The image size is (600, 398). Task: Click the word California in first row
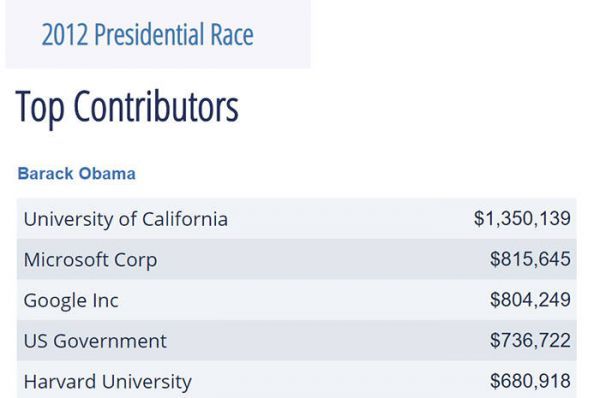tap(185, 219)
